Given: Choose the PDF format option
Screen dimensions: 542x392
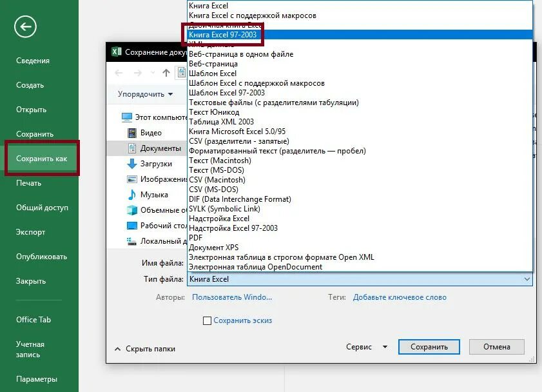Looking at the screenshot, I should [360, 238].
